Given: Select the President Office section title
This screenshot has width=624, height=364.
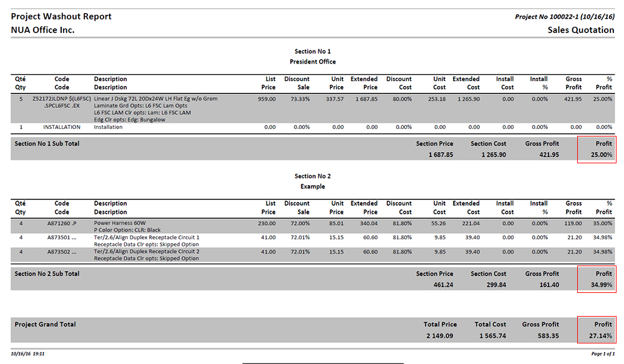Looking at the screenshot, I should click(313, 62).
